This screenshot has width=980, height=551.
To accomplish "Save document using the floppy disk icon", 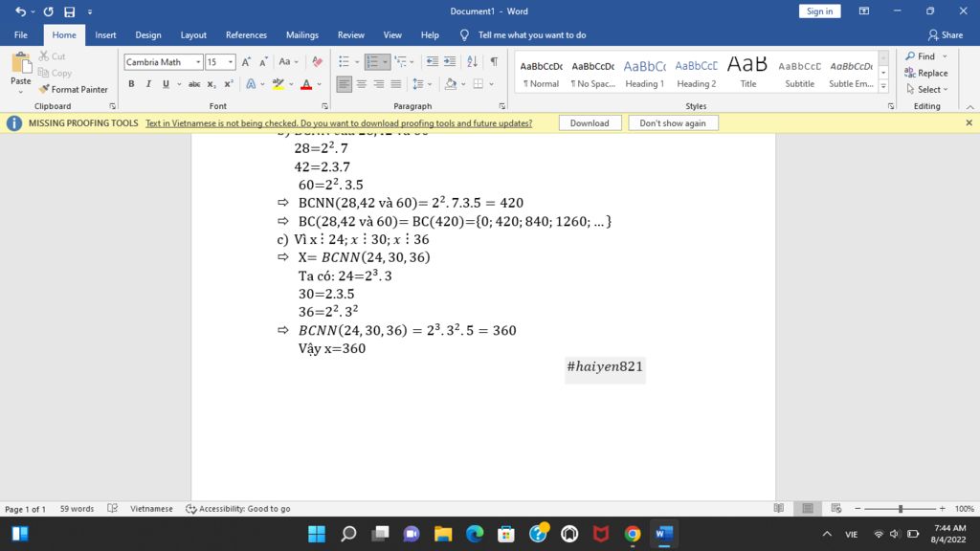I will (x=69, y=11).
